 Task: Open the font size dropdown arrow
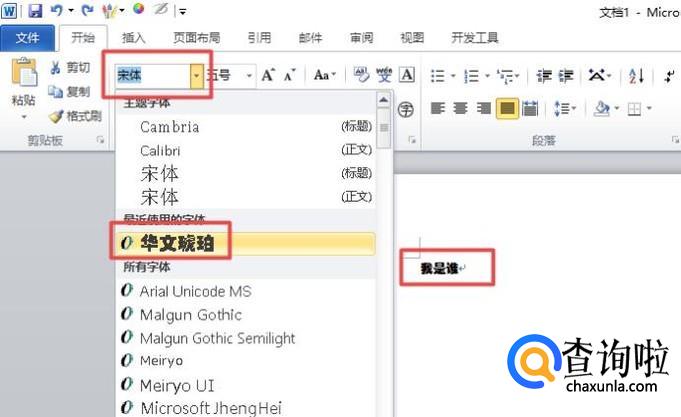click(x=249, y=76)
